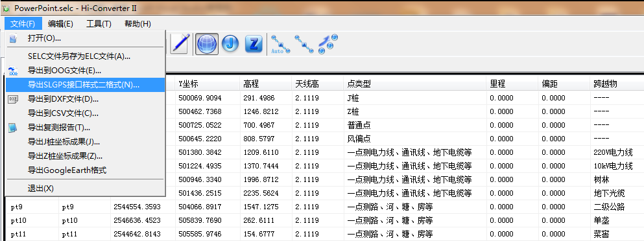Select 导出SLGPS接口样式二格式(N)...
This screenshot has width=644, height=241.
pos(86,85)
